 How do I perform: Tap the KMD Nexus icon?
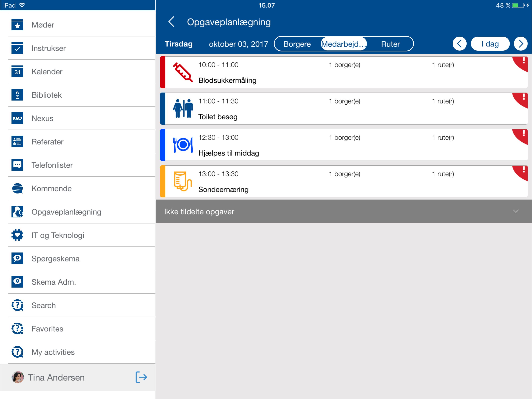(x=17, y=118)
